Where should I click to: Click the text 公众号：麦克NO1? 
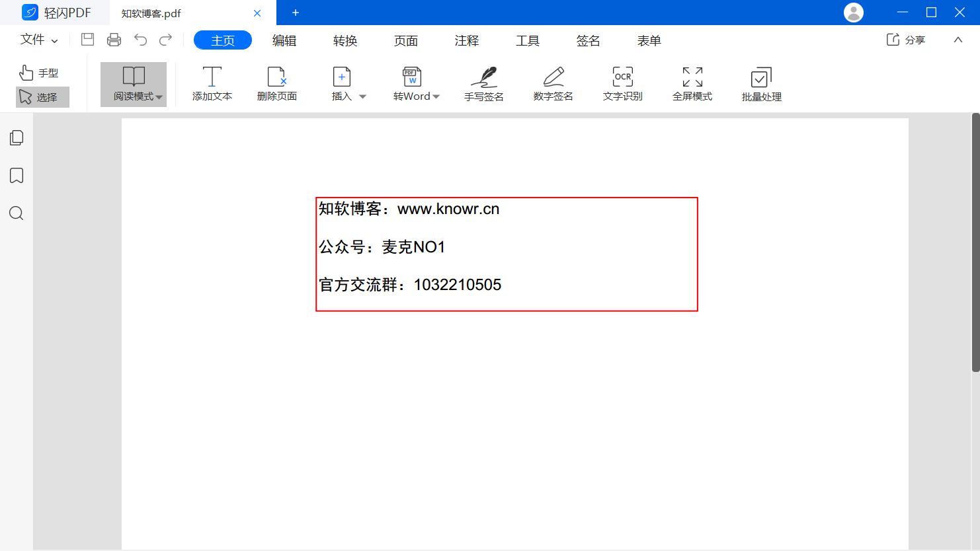[382, 247]
